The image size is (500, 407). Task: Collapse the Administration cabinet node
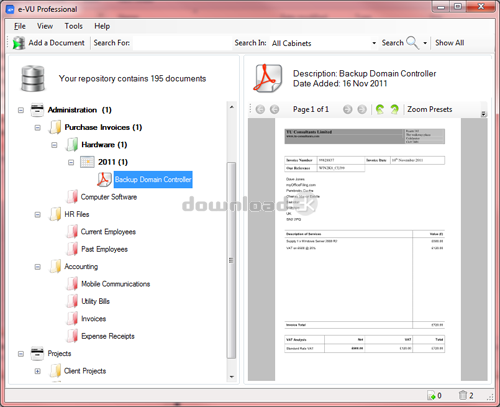21,110
